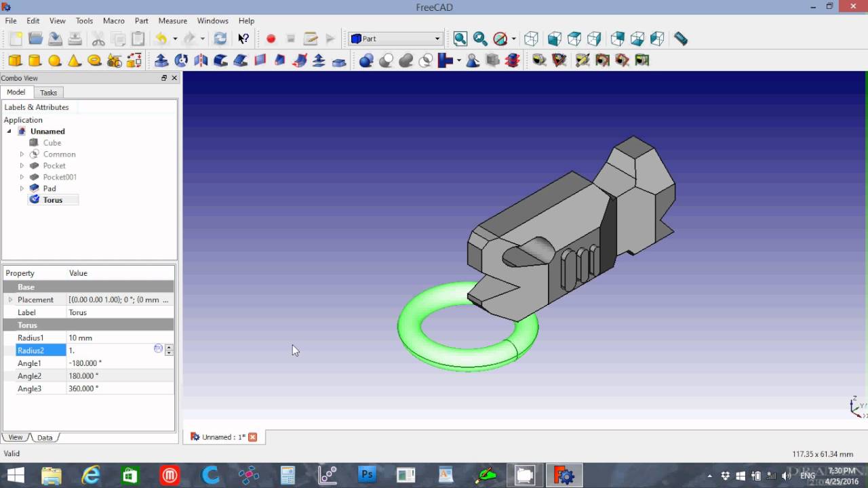Fit selection in view
The image size is (868, 488).
click(x=480, y=39)
